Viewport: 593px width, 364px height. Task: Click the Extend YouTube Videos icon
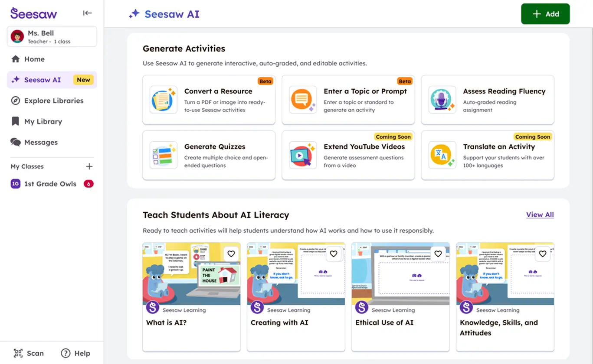(302, 155)
